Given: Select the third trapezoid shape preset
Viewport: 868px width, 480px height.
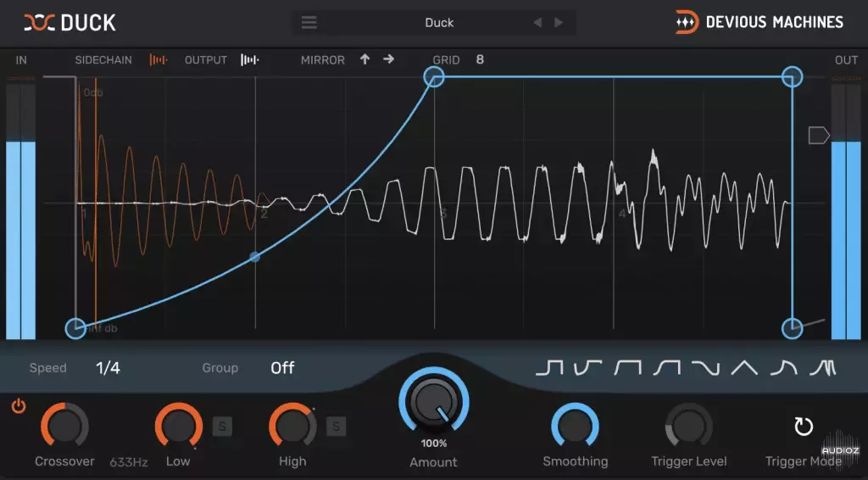Looking at the screenshot, I should point(628,367).
